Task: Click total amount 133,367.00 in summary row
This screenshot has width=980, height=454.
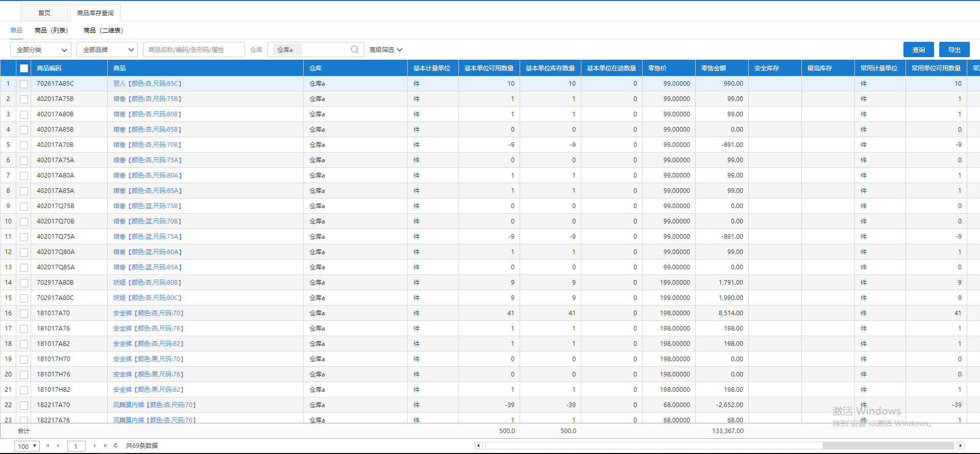Action: 728,431
